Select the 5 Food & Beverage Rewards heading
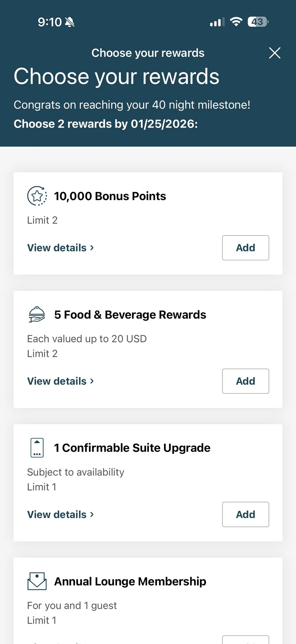 pyautogui.click(x=130, y=315)
